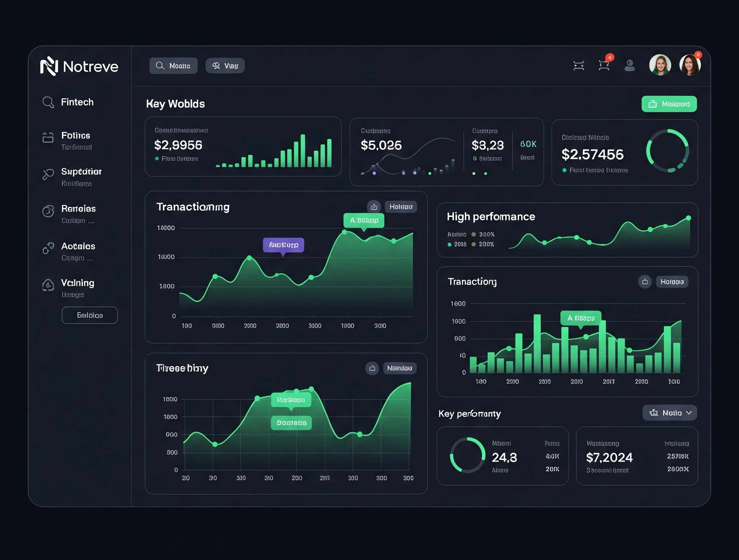Click the cart icon with red badge

point(604,65)
